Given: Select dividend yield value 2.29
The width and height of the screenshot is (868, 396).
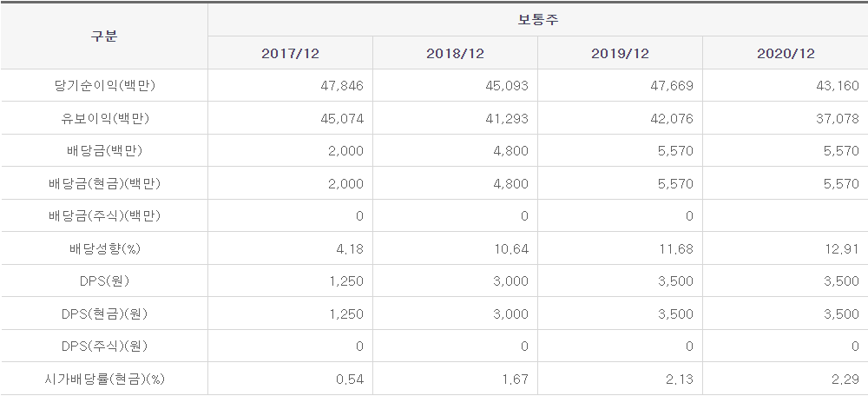Looking at the screenshot, I should click(845, 379).
